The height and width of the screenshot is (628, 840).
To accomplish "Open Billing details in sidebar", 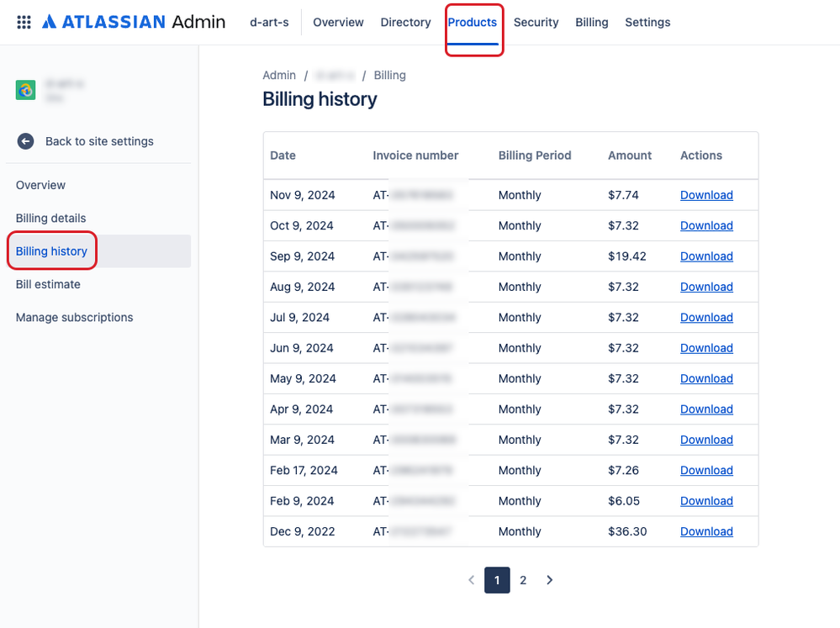I will coord(51,219).
